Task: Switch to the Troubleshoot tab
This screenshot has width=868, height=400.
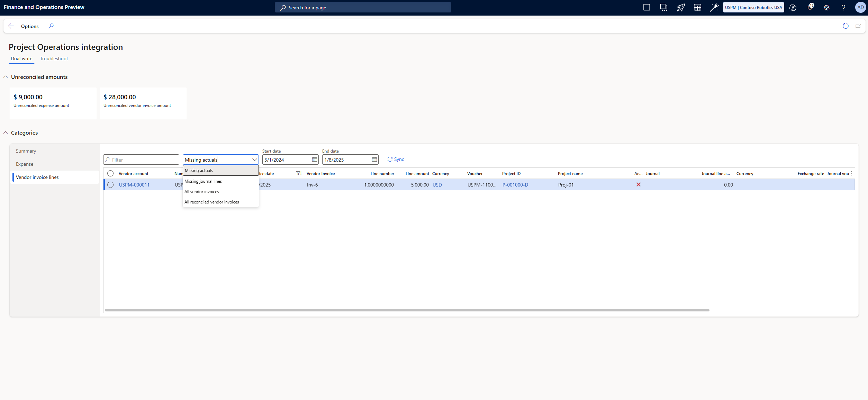Action: [x=54, y=58]
